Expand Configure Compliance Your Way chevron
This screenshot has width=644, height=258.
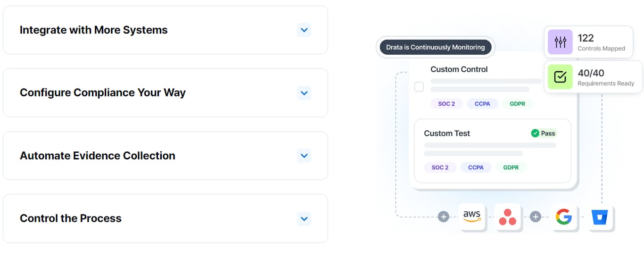(x=304, y=93)
